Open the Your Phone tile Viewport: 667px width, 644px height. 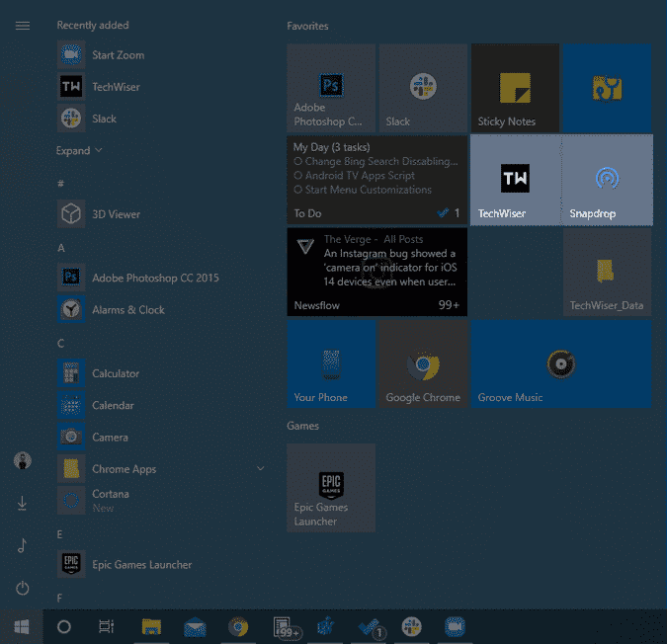pos(331,363)
